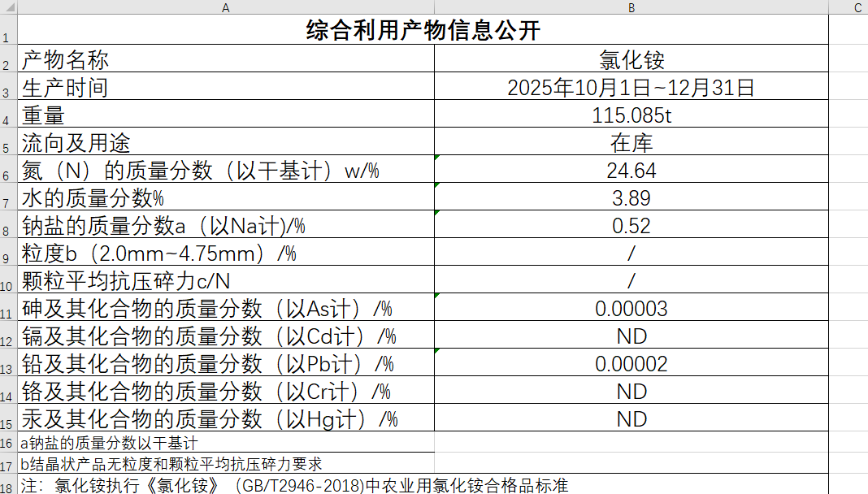Select the lead value 0.00002 cell

click(x=631, y=364)
